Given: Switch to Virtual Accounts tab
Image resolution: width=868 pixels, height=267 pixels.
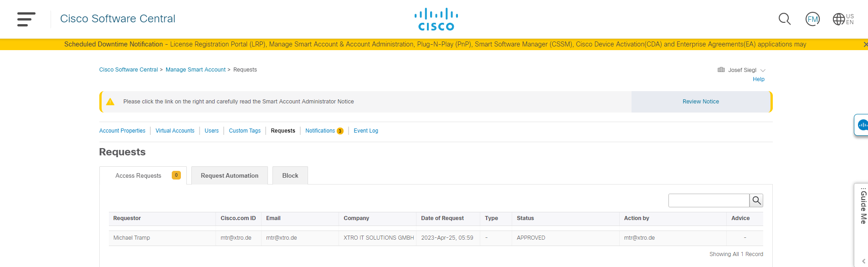Looking at the screenshot, I should coord(175,131).
